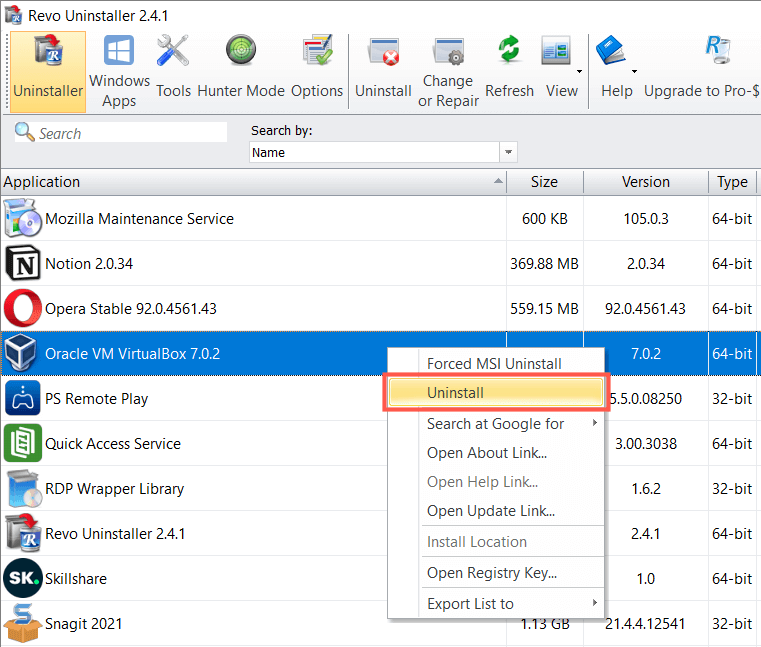This screenshot has width=761, height=647.
Task: Open the Tools panel
Action: (173, 70)
